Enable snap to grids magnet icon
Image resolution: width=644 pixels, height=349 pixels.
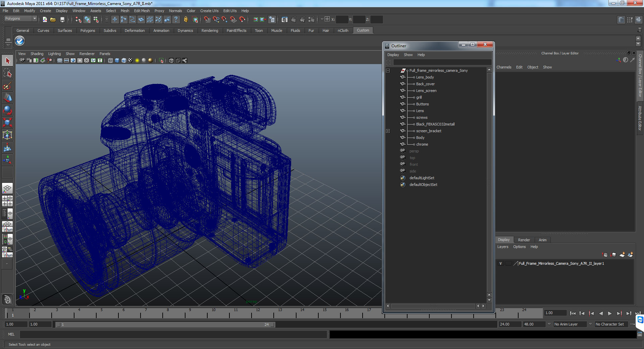pyautogui.click(x=207, y=19)
